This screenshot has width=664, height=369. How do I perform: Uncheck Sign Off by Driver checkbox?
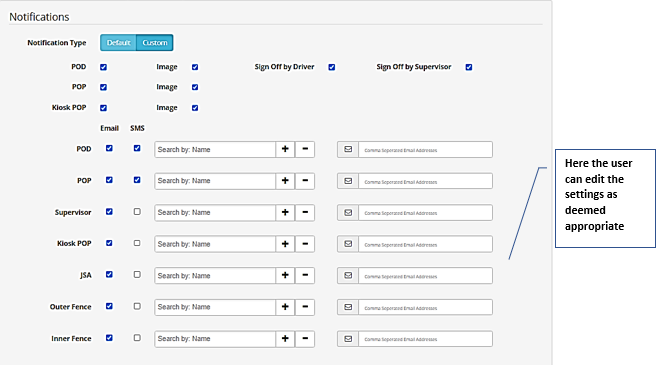tap(332, 67)
